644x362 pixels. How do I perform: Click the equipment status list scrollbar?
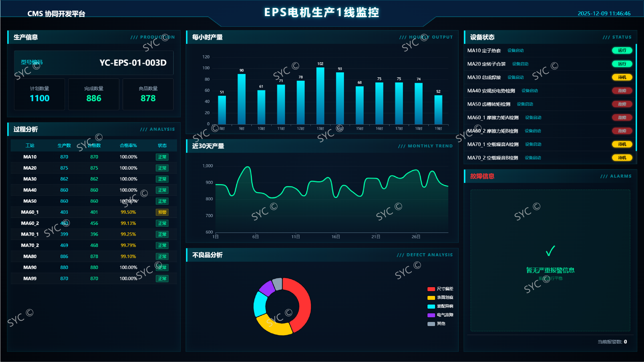[636, 97]
